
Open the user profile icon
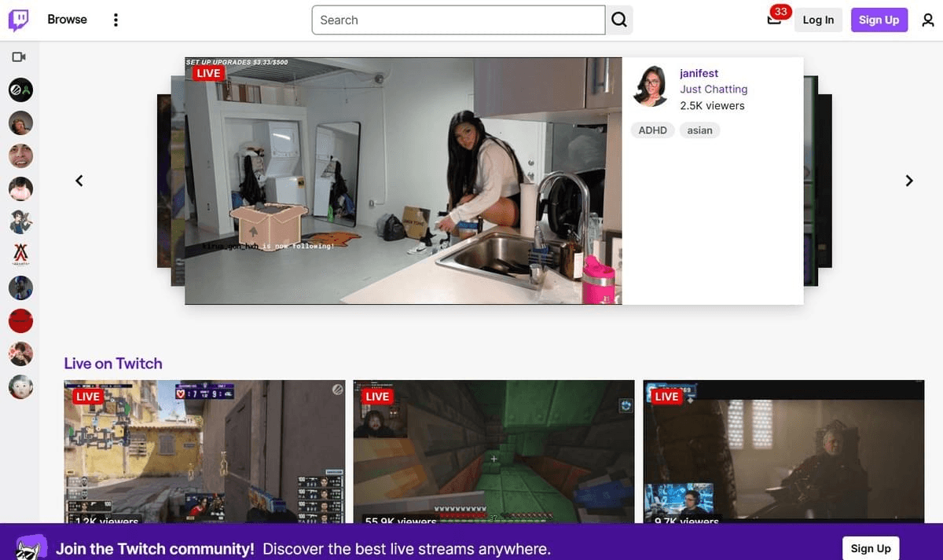[927, 20]
